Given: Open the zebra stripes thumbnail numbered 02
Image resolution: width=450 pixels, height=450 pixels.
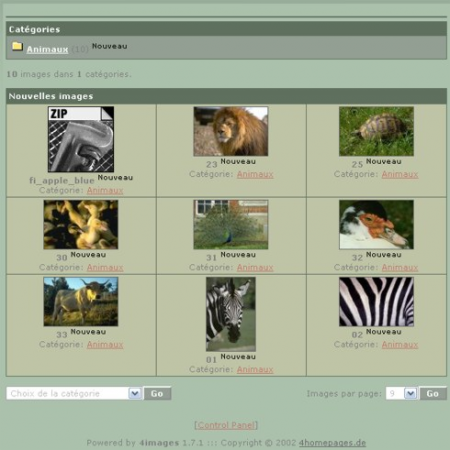Looking at the screenshot, I should (376, 302).
